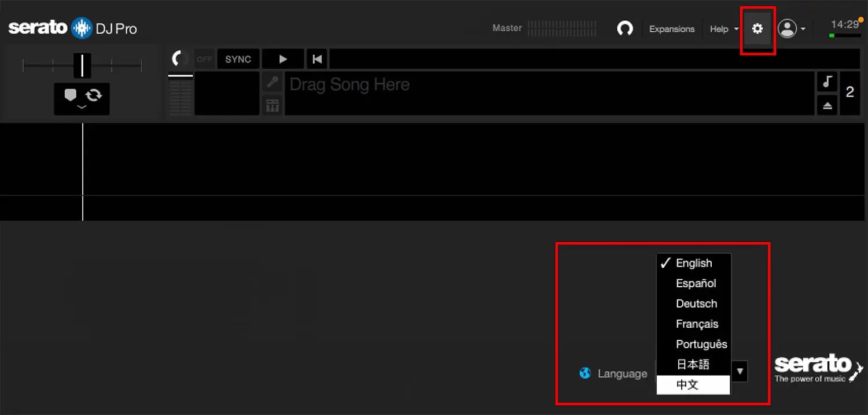Click Expansions in the top bar

(x=672, y=28)
